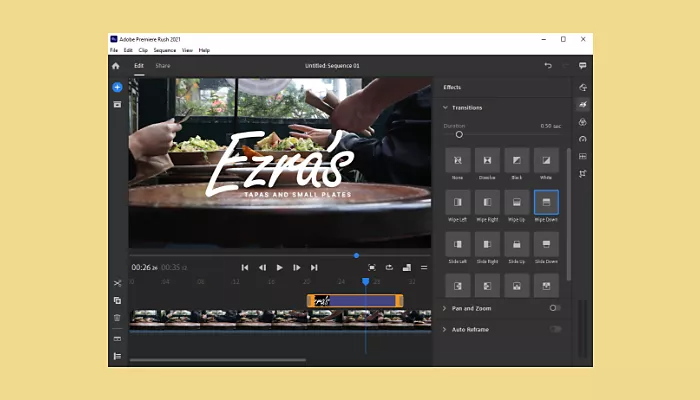Click the Untitled-Sequence 01 title
Viewport: 700px width, 400px height.
point(332,66)
